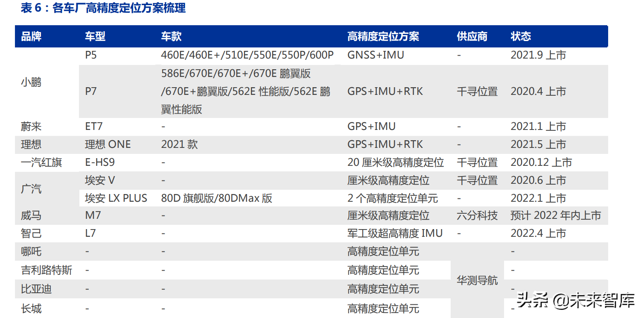Select the 广汽 brand cell

(x=31, y=189)
